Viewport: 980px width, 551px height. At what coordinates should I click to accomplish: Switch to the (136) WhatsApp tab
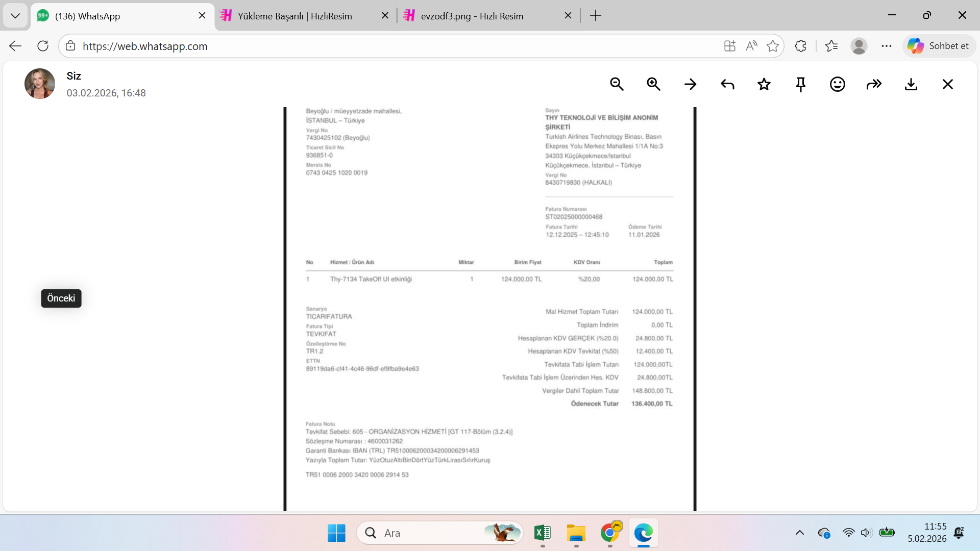click(x=122, y=16)
